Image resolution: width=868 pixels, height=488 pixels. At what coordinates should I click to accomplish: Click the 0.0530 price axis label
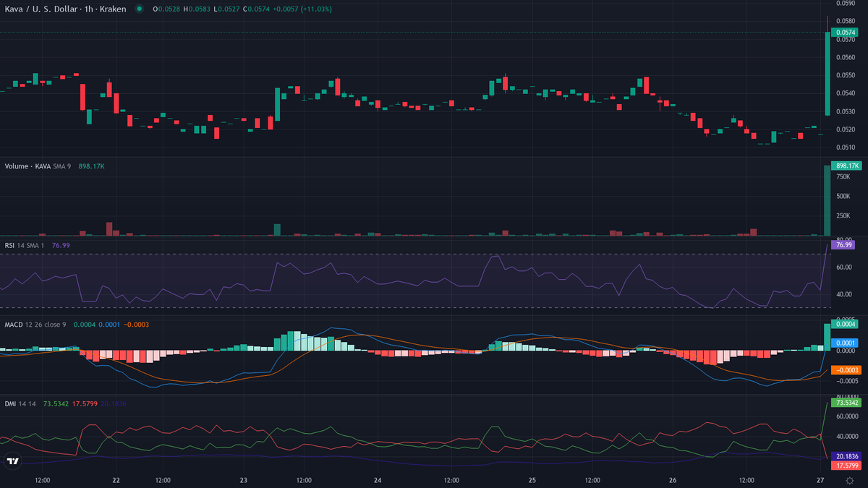pyautogui.click(x=846, y=111)
